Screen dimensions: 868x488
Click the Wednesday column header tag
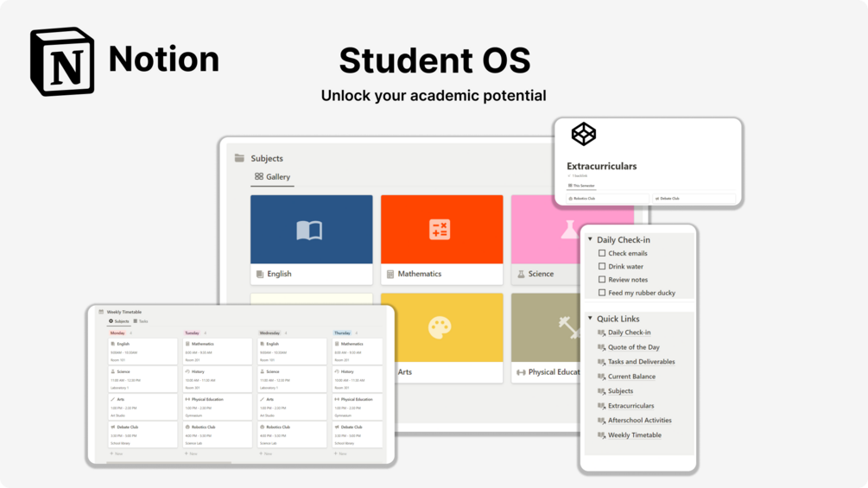[x=269, y=333]
